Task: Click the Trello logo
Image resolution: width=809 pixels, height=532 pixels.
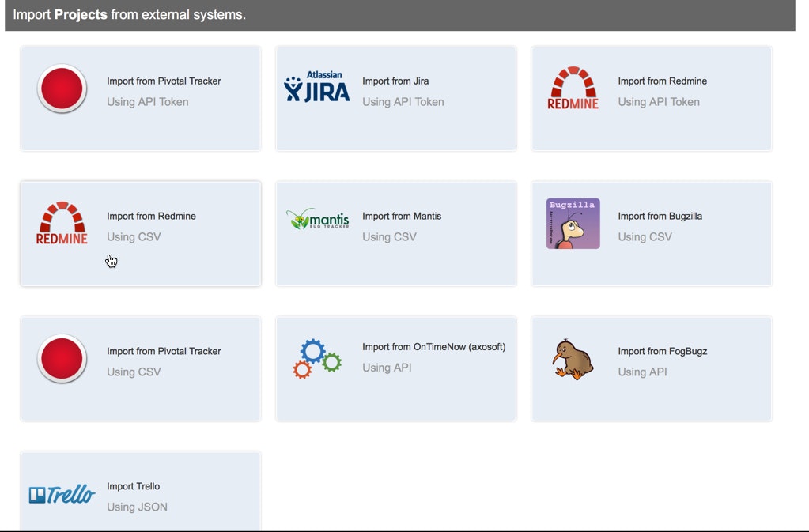Action: (62, 495)
